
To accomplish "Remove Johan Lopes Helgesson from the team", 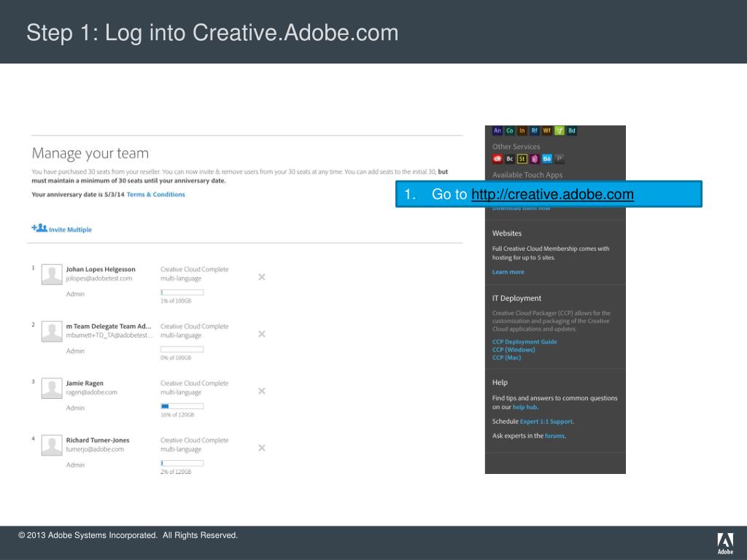I will tap(262, 277).
